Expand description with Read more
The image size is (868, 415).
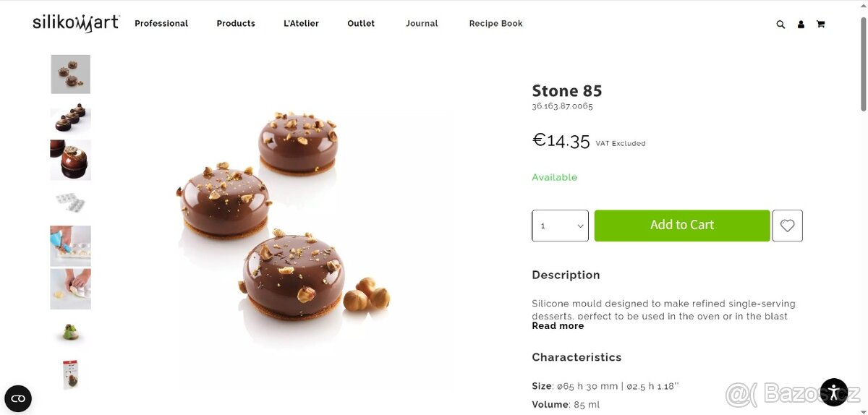click(558, 326)
